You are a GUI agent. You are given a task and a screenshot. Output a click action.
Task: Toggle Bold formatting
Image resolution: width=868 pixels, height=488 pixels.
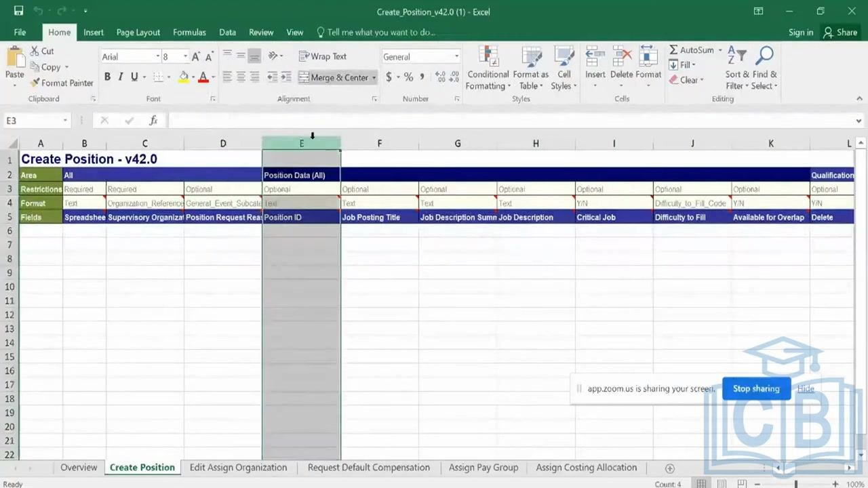pyautogui.click(x=107, y=77)
